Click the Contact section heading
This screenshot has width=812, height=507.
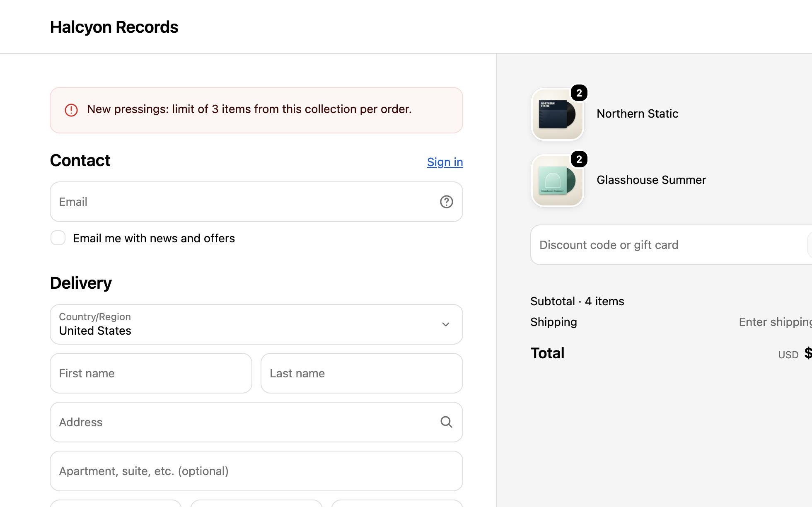80,161
